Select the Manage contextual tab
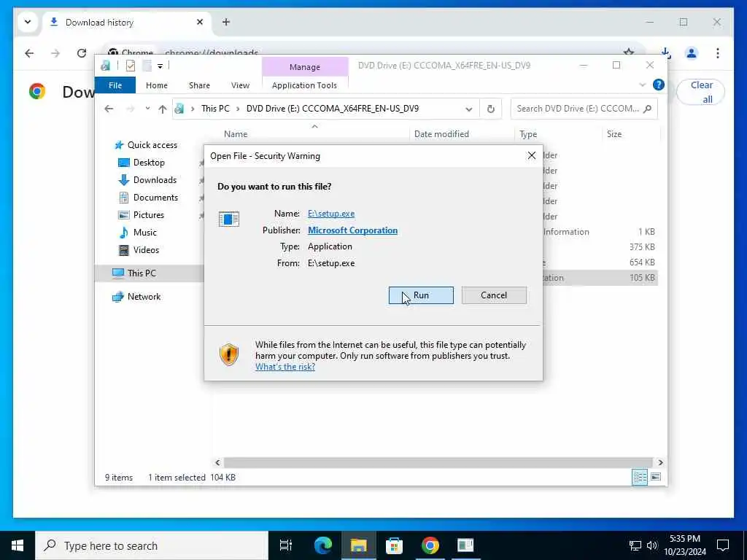 coord(305,67)
